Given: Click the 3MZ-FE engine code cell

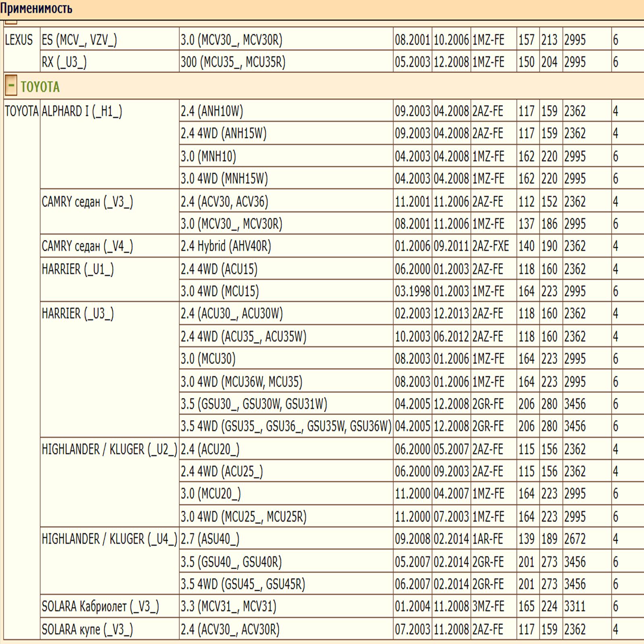Looking at the screenshot, I should (488, 607).
